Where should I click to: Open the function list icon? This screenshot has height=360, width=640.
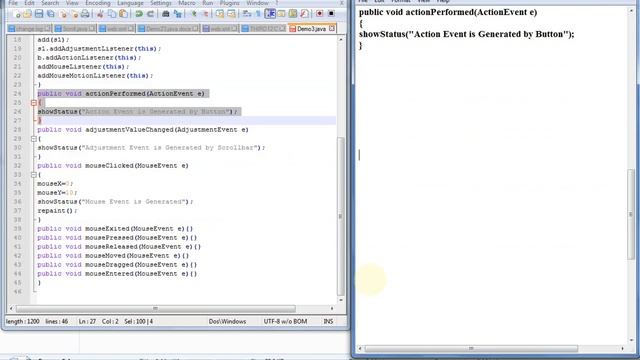coord(304,14)
